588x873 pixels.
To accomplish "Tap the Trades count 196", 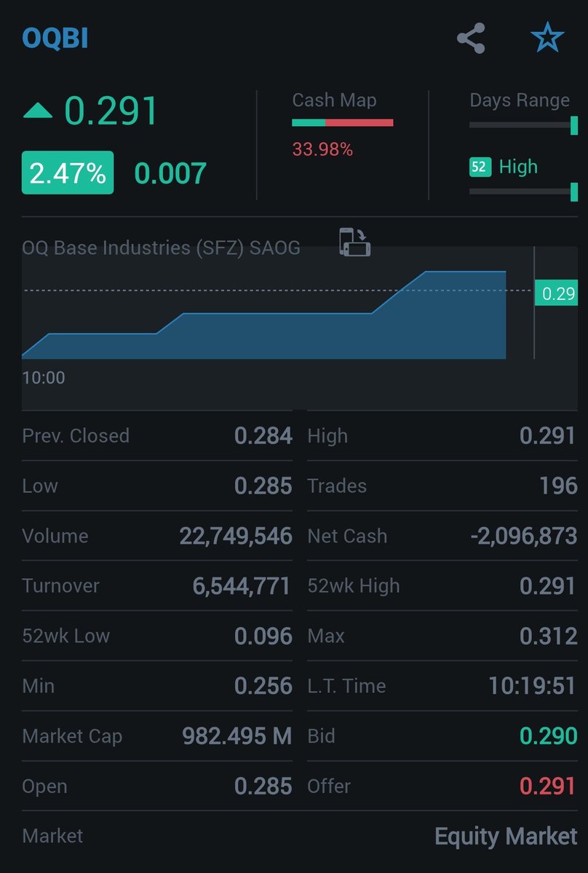I will tap(558, 486).
